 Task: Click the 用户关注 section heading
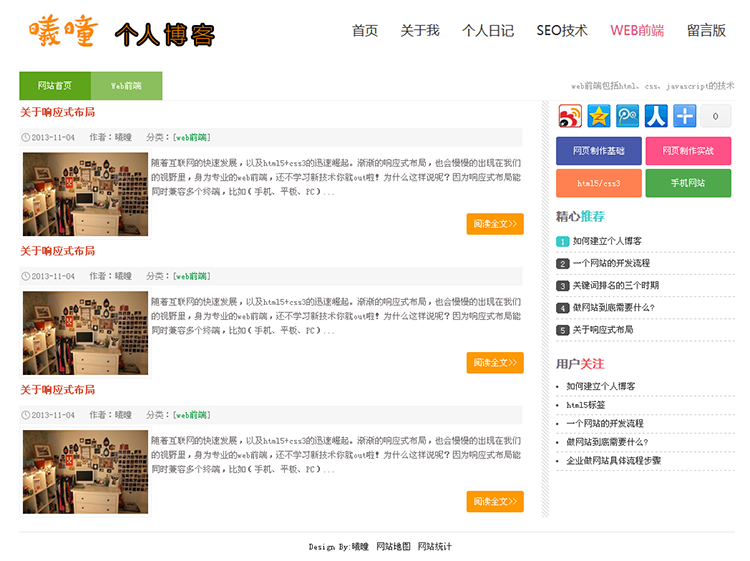click(x=580, y=364)
